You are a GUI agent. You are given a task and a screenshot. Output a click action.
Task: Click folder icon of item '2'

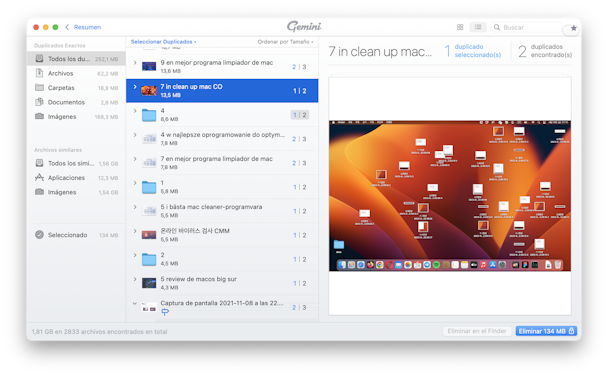(x=149, y=259)
